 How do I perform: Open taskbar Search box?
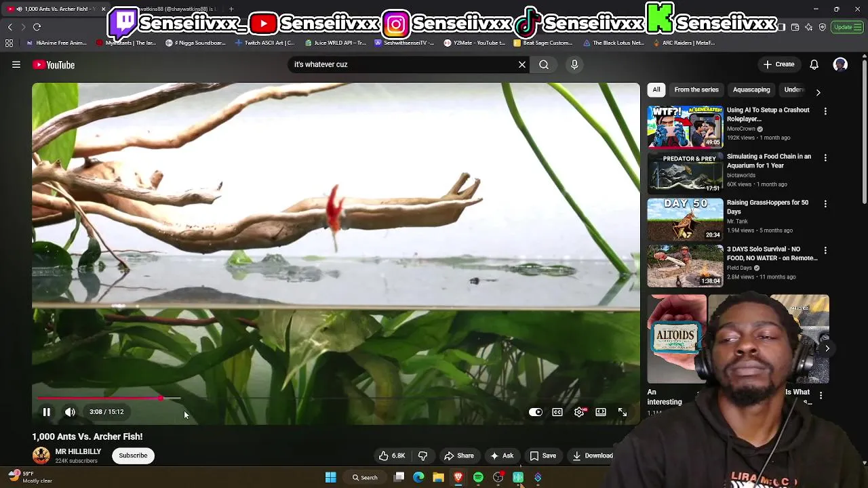365,477
